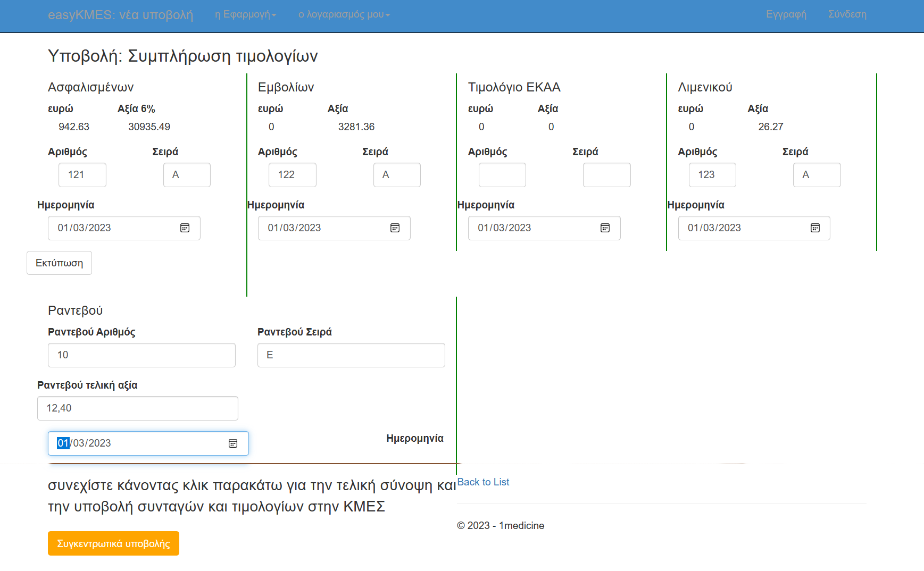Screen dimensions: 924x571
Task: Go to the Εγγραφή registration page
Action: click(786, 15)
